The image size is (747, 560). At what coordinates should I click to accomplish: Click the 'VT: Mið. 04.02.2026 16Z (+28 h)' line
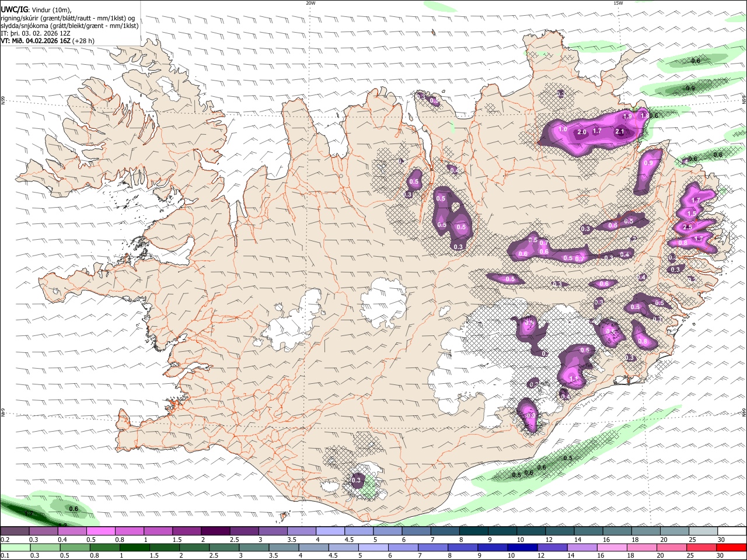click(47, 41)
